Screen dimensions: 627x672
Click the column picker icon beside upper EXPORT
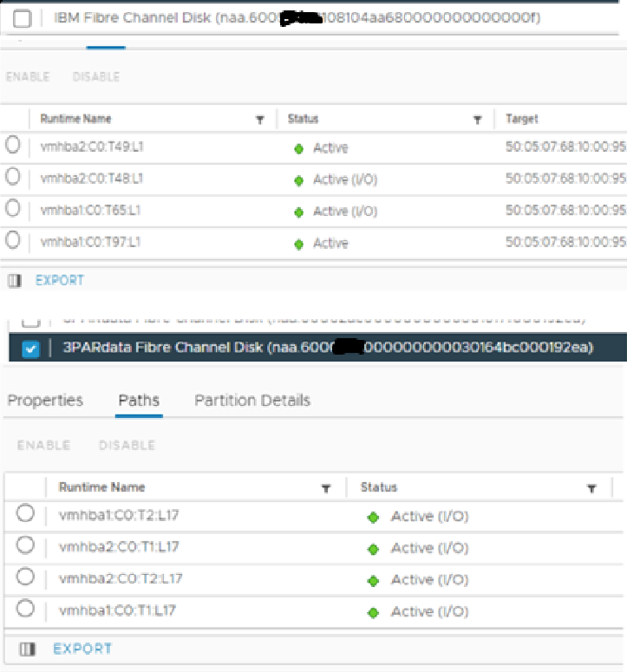tap(13, 281)
